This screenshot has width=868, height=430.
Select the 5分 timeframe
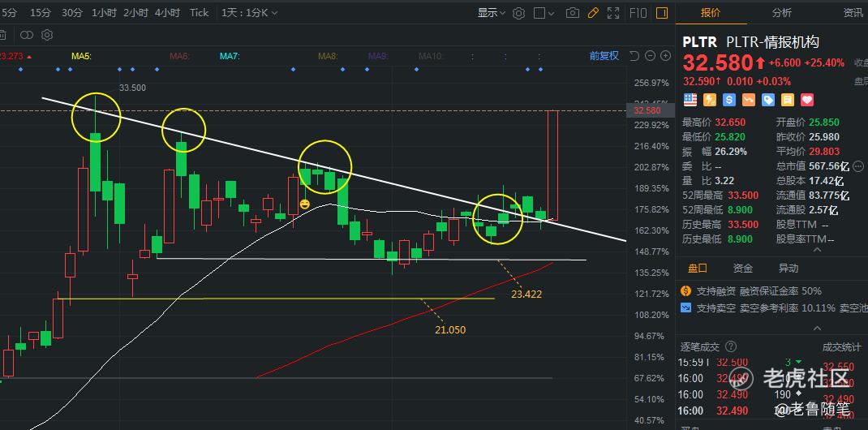click(x=8, y=13)
